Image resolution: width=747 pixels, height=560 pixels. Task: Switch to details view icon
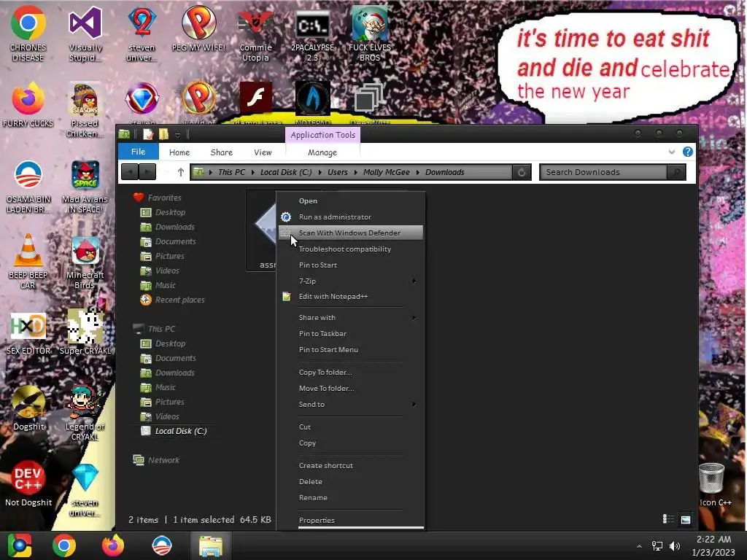[x=668, y=519]
